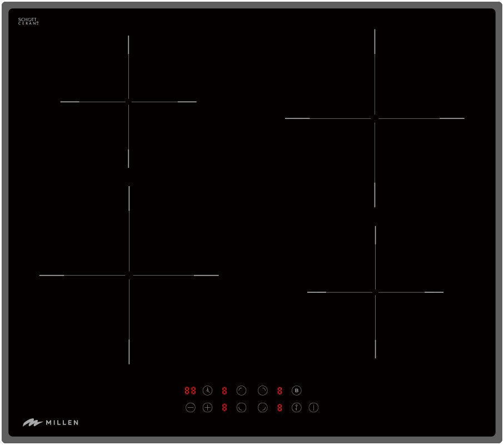Screen dimensions: 504x445
Task: Select the front-left burner zone icon
Action: click(241, 408)
